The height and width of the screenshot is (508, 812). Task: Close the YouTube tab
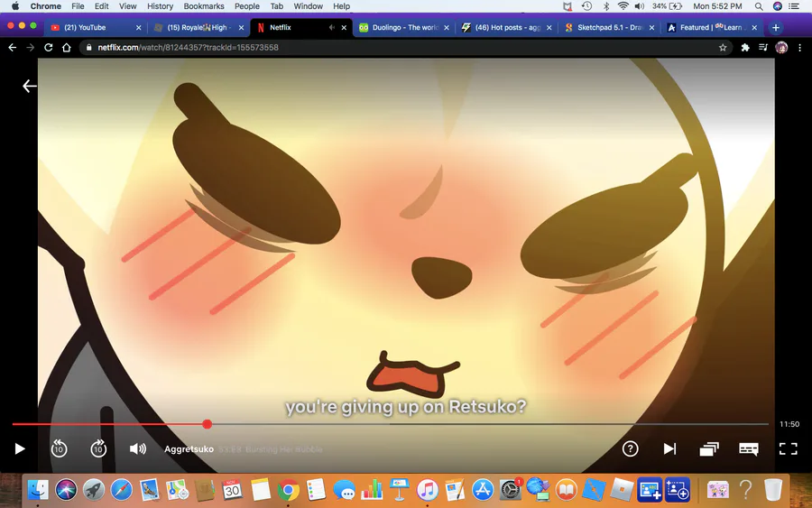138,27
